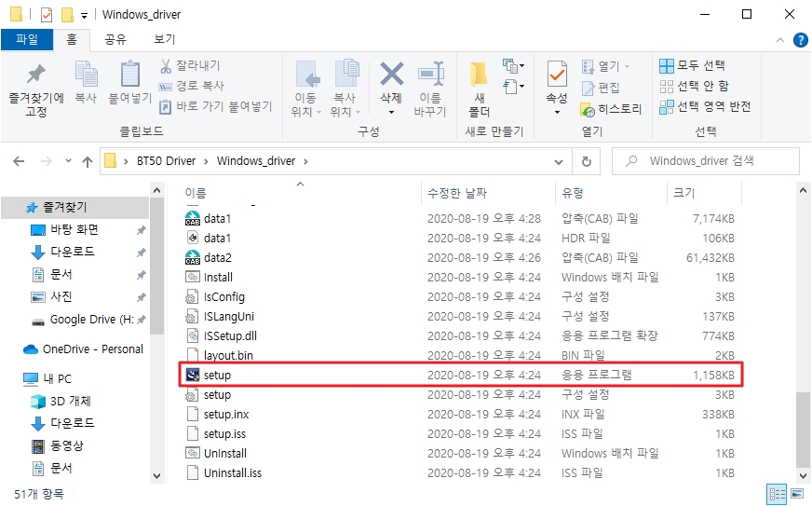Image resolution: width=812 pixels, height=506 pixels.
Task: Click the refresh button
Action: [587, 162]
